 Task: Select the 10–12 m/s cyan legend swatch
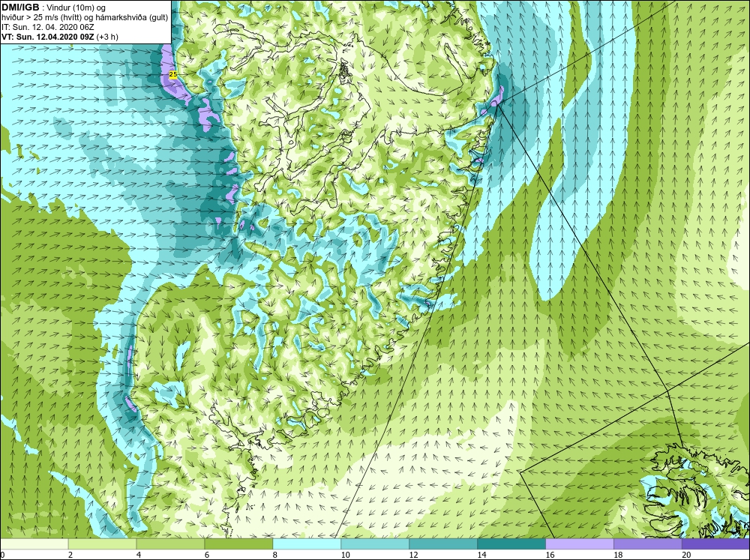tap(375, 544)
